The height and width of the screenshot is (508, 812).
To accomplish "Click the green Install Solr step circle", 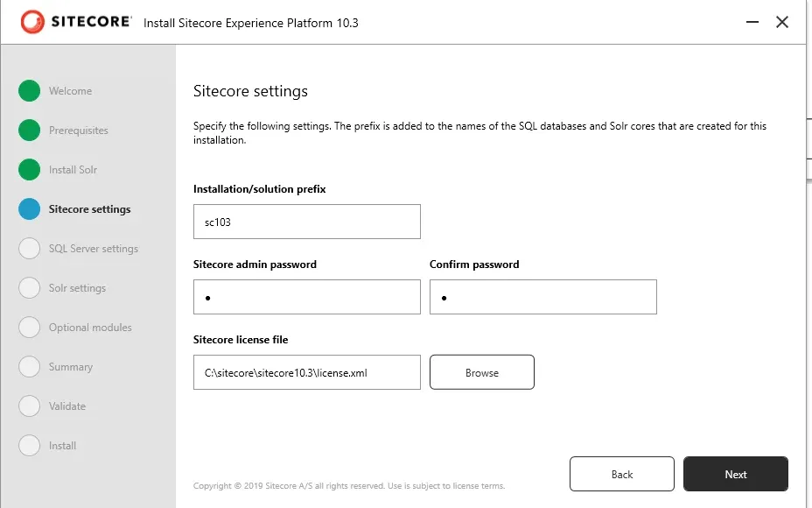I will [30, 170].
